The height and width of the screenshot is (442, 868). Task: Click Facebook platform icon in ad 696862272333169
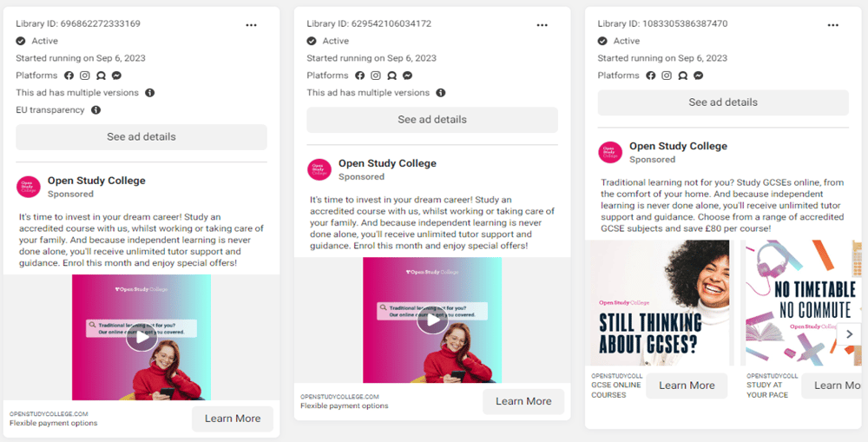(x=69, y=76)
